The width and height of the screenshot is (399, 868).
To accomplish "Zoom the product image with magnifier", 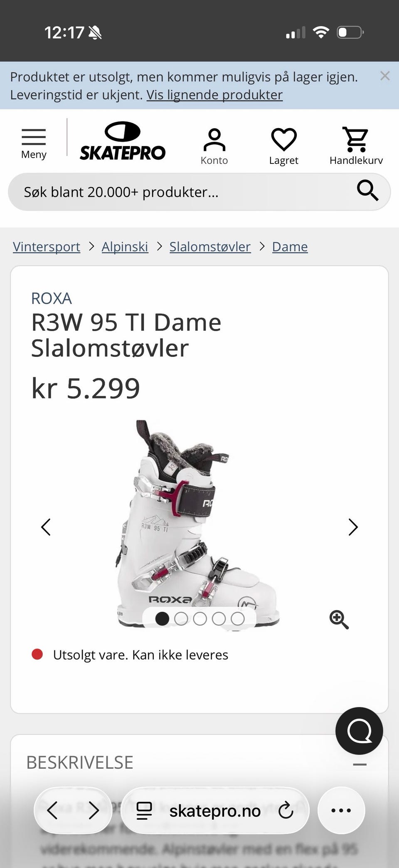I will pos(339,620).
